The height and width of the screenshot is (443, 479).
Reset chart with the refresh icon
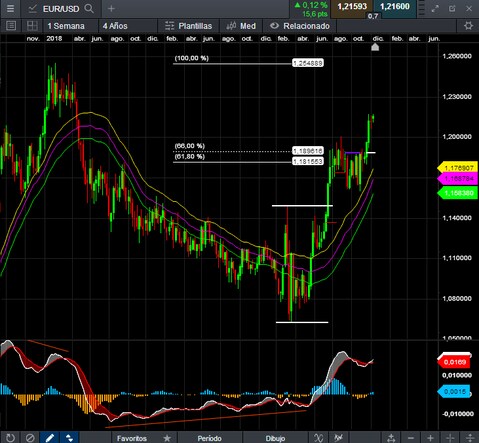click(x=10, y=437)
